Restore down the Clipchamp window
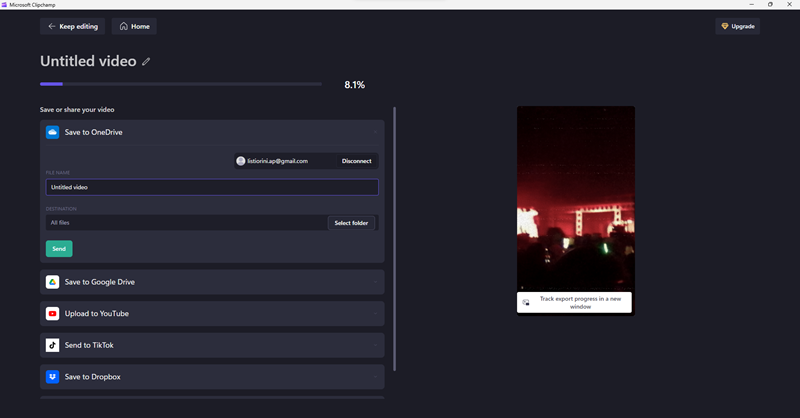800x418 pixels. click(x=770, y=4)
